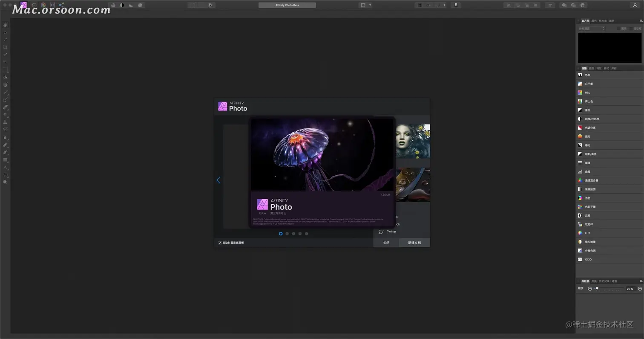Add a 色彩平衡 (Colour Balance) adjustment

[x=609, y=207]
